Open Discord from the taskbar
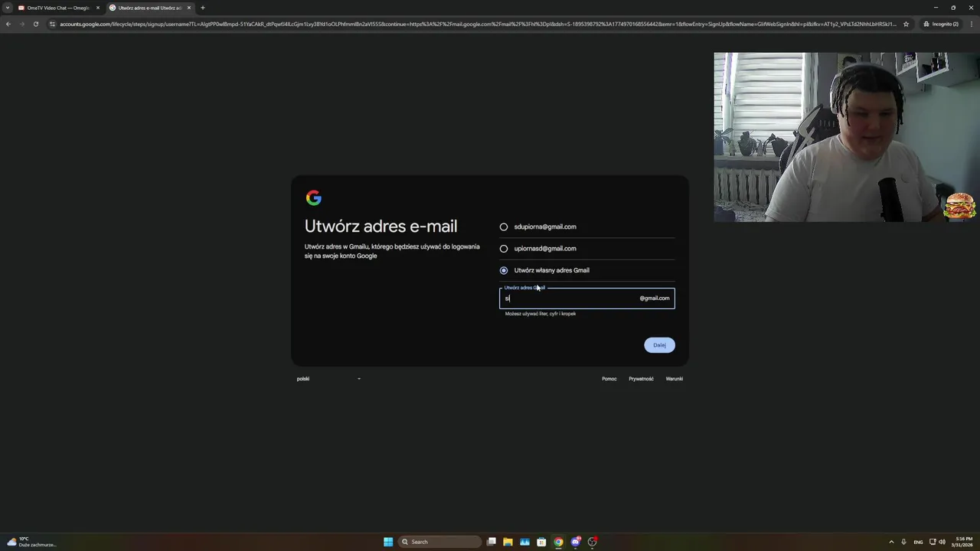Image resolution: width=980 pixels, height=551 pixels. coord(576,542)
